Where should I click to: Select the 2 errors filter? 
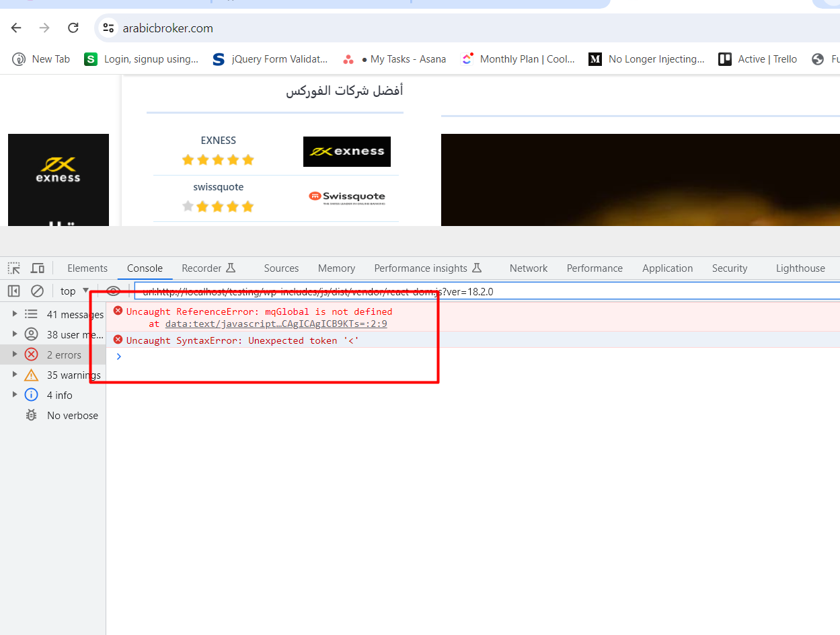tap(63, 354)
